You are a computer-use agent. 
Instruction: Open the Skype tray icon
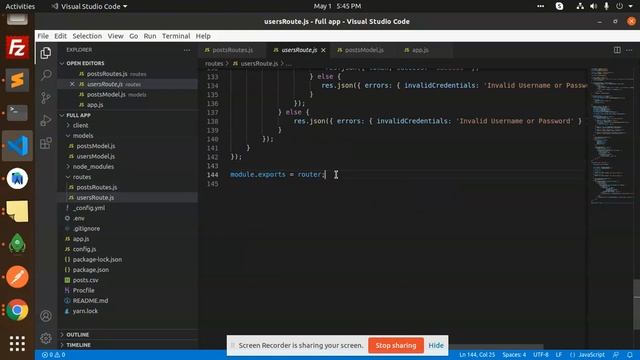pos(560,6)
